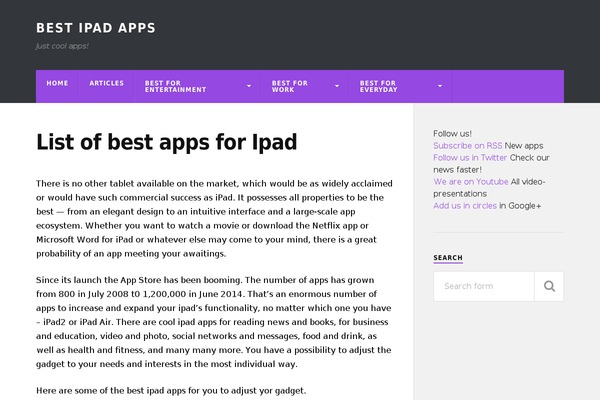Visit the We are on Youtube link
The image size is (600, 400).
click(x=471, y=182)
